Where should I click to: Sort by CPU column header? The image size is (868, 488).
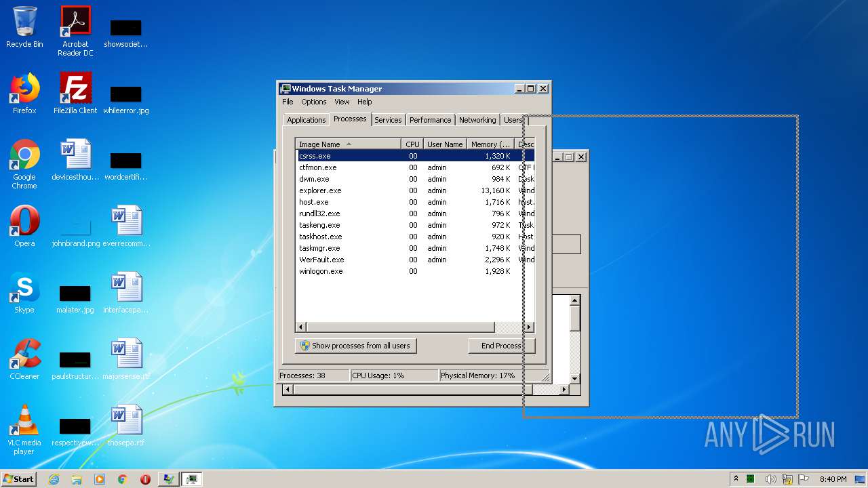(412, 144)
